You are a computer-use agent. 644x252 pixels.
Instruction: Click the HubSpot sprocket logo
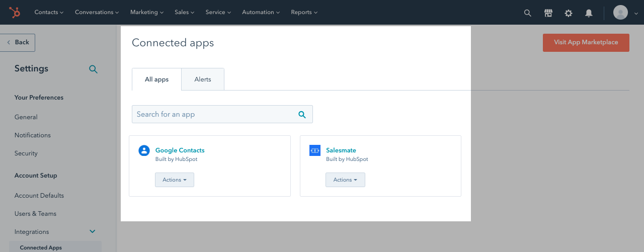point(15,12)
